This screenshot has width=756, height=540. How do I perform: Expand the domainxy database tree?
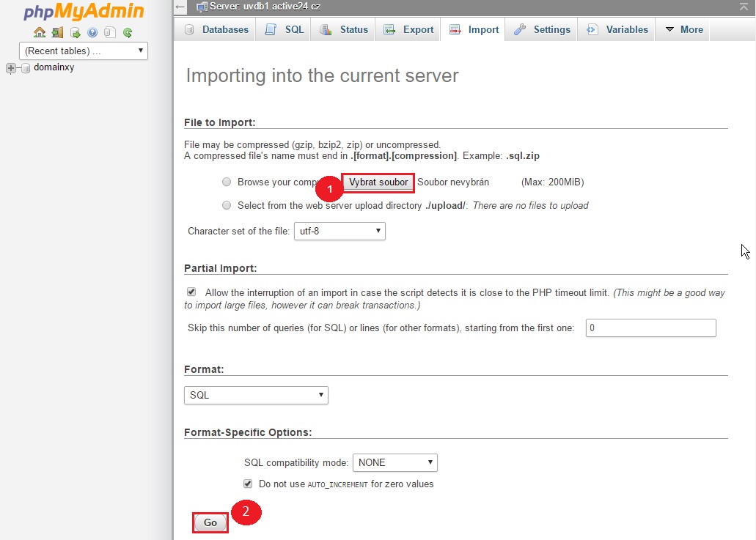click(11, 68)
